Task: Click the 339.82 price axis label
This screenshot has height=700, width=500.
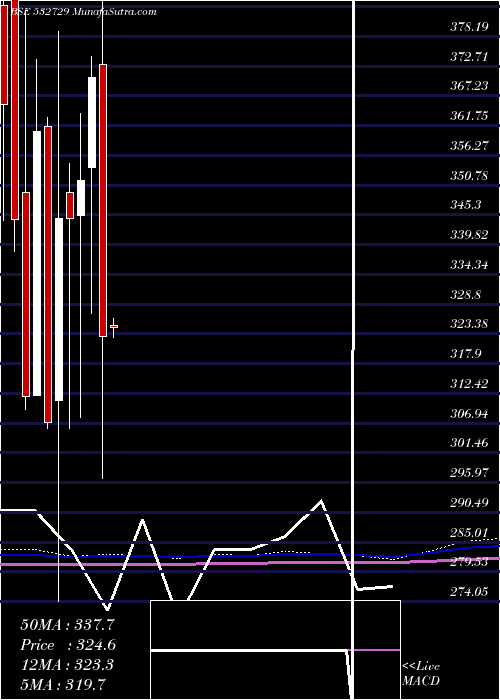Action: point(469,235)
